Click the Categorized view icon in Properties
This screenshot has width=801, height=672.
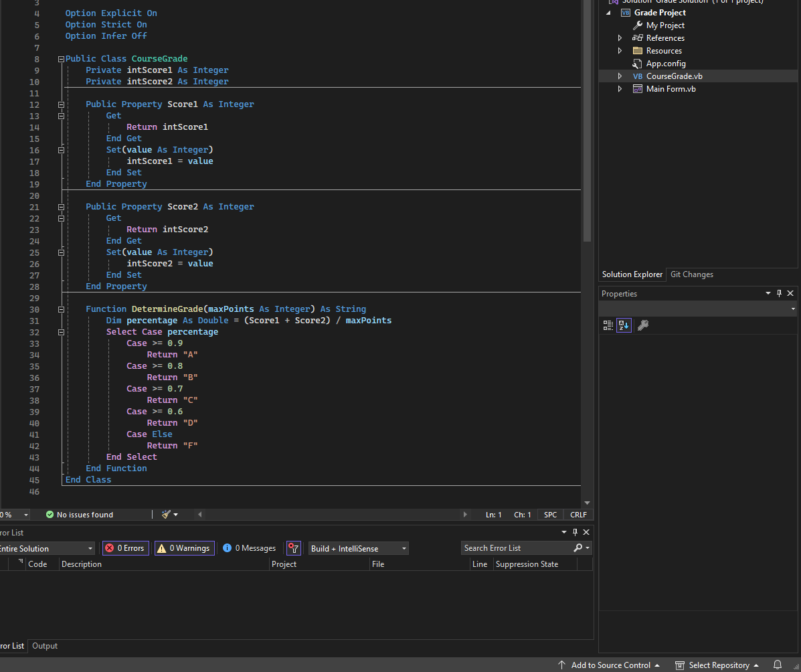click(x=608, y=325)
